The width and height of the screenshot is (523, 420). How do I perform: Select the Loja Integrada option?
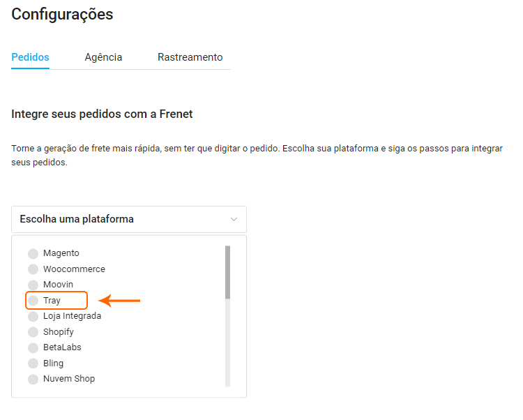pyautogui.click(x=33, y=316)
